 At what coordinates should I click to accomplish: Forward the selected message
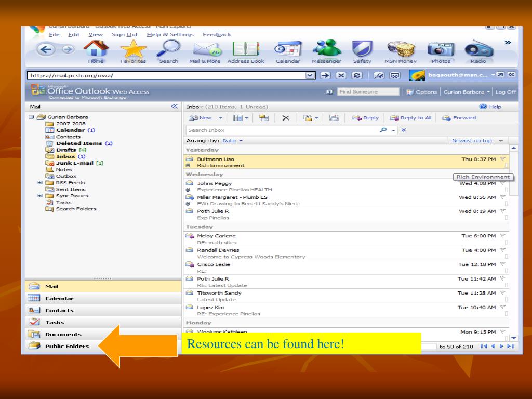coord(459,118)
